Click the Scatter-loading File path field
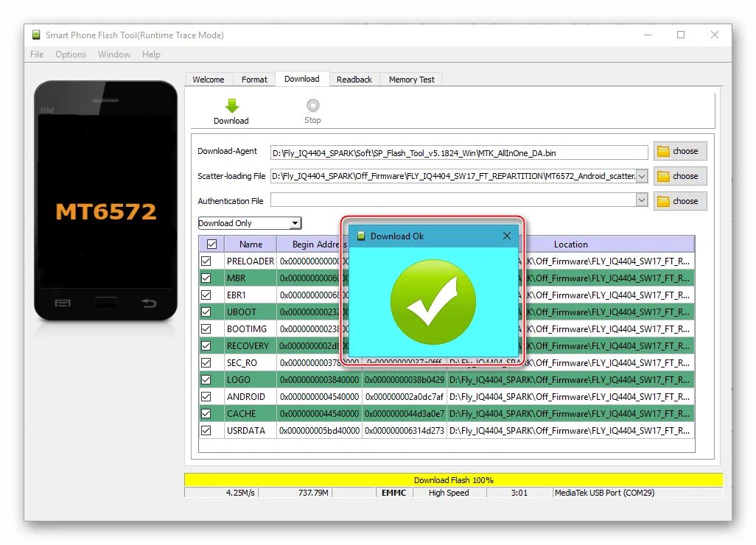The image size is (756, 545). (453, 176)
